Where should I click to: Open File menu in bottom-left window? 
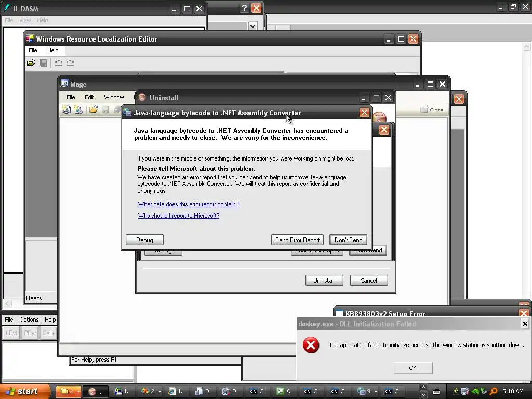click(9, 320)
